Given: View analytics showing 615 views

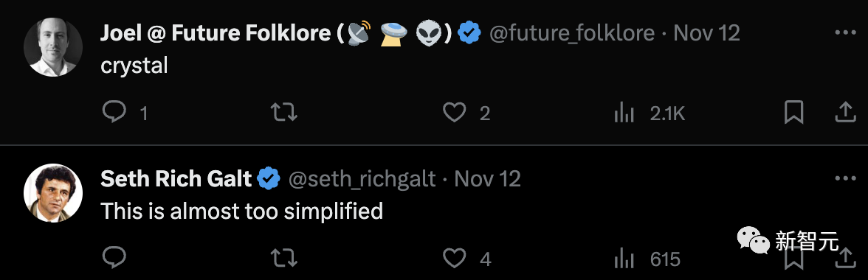Looking at the screenshot, I should pos(624,259).
